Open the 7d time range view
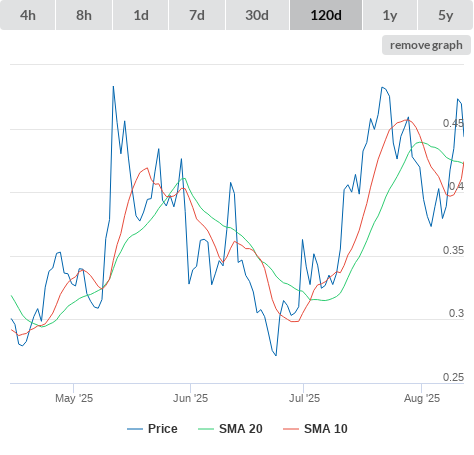 197,15
